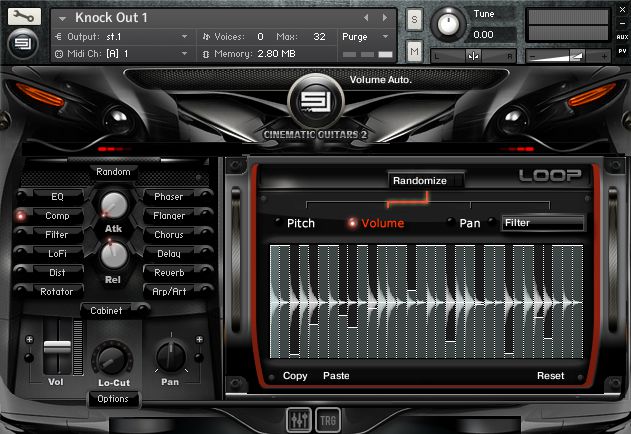Open the Dist effect tab
Screen dimensions: 631x434
[57, 273]
